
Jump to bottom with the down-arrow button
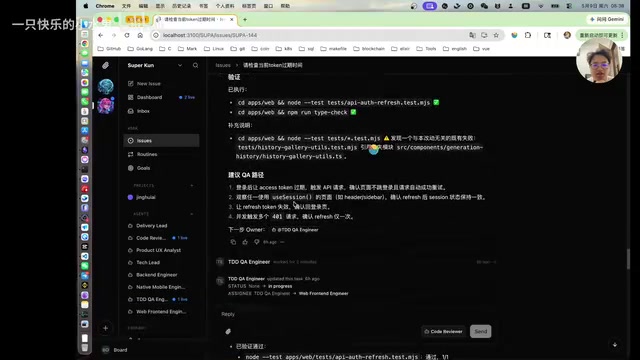coord(615,345)
